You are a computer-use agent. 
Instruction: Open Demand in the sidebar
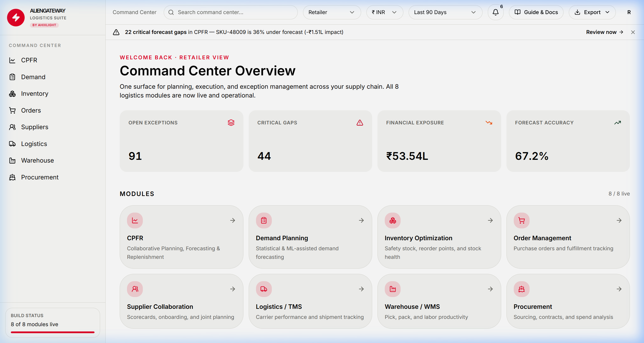click(x=53, y=77)
